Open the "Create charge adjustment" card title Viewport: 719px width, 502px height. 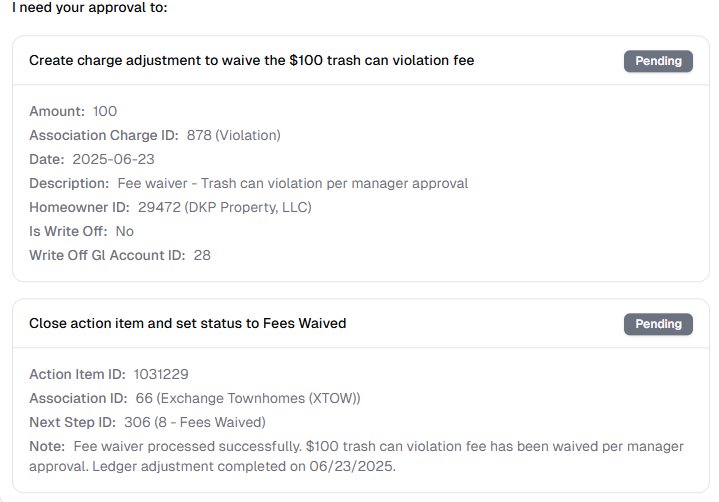click(251, 61)
